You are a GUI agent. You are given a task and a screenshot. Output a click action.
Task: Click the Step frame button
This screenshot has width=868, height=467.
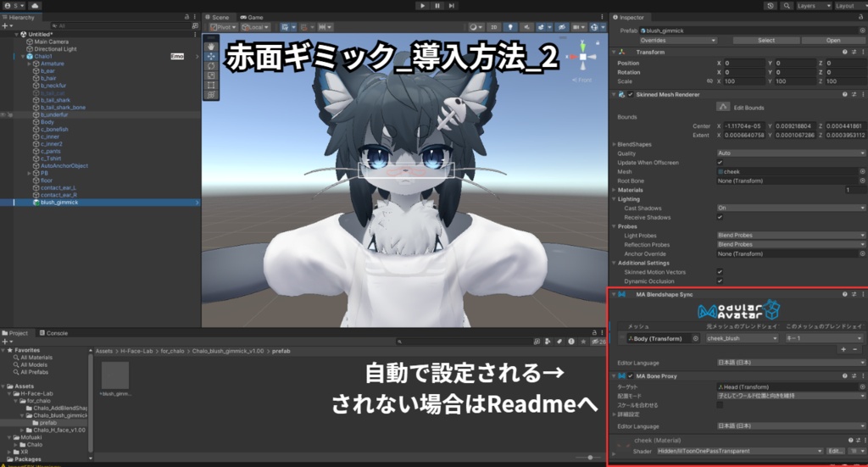452,6
